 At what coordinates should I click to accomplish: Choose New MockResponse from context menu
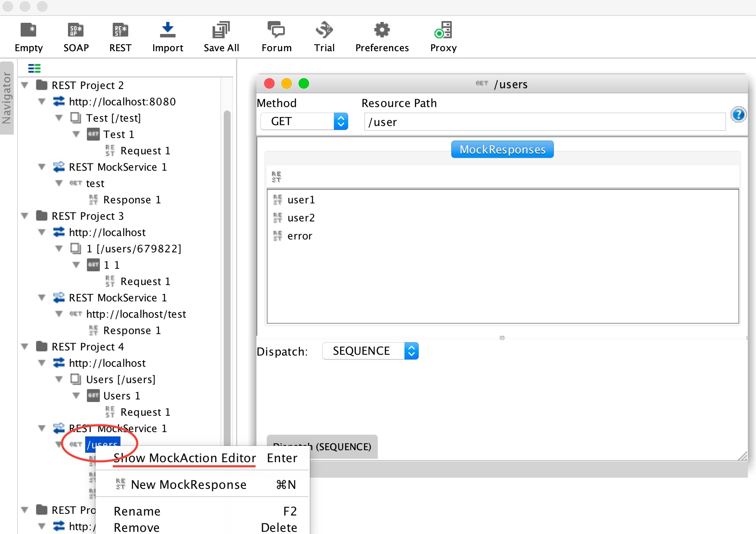(x=202, y=485)
